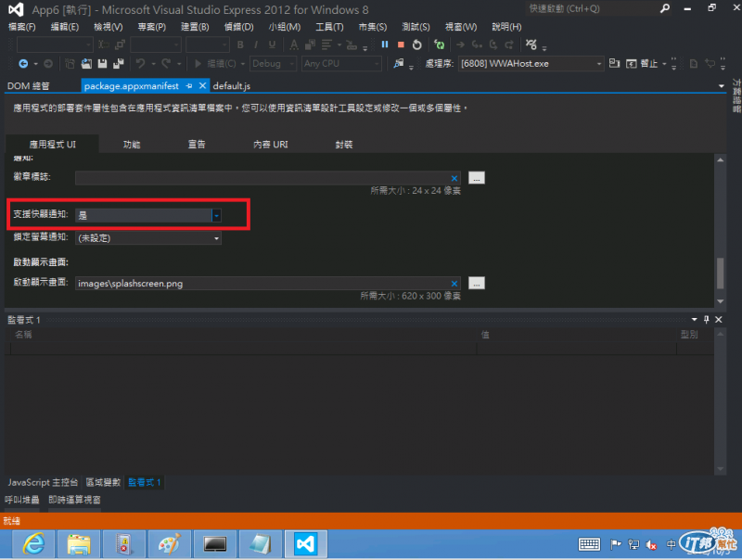Switch to the 封裝 manifest tab
The height and width of the screenshot is (560, 742).
pos(344,145)
